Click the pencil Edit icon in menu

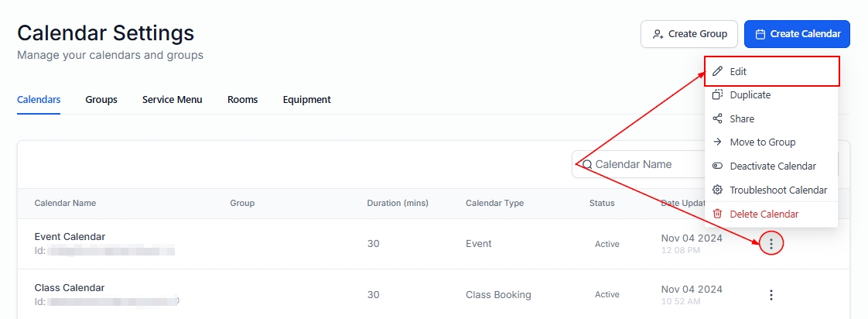(x=717, y=71)
